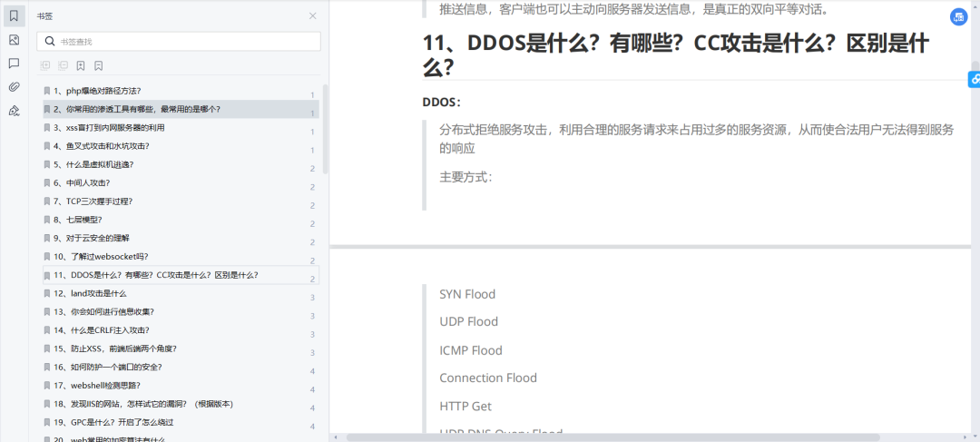
Task: Collapse all bookmarks button
Action: click(64, 65)
